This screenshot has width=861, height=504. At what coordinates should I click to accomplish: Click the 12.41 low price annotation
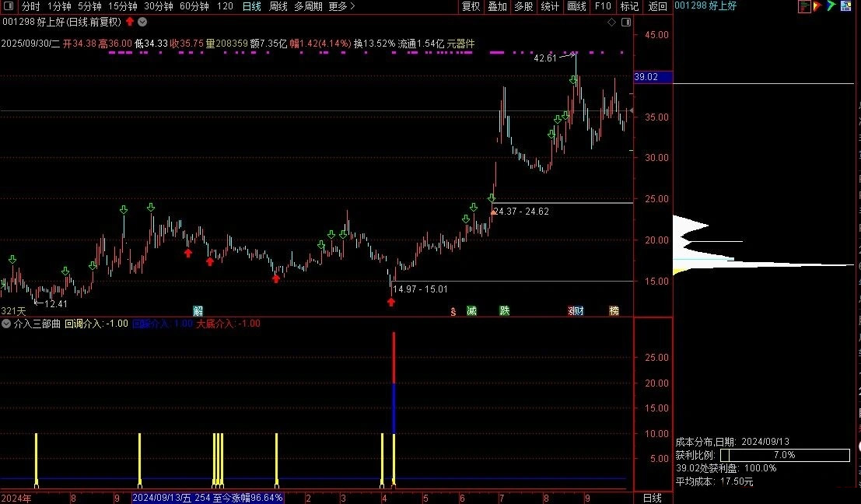55,304
